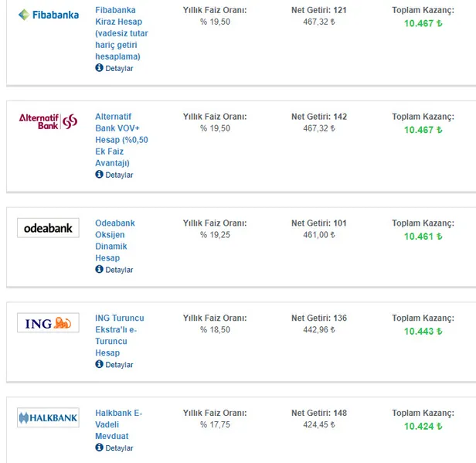The width and height of the screenshot is (476, 463).
Task: Click info icon beside Fibabanka Detaylar
Action: [x=99, y=68]
